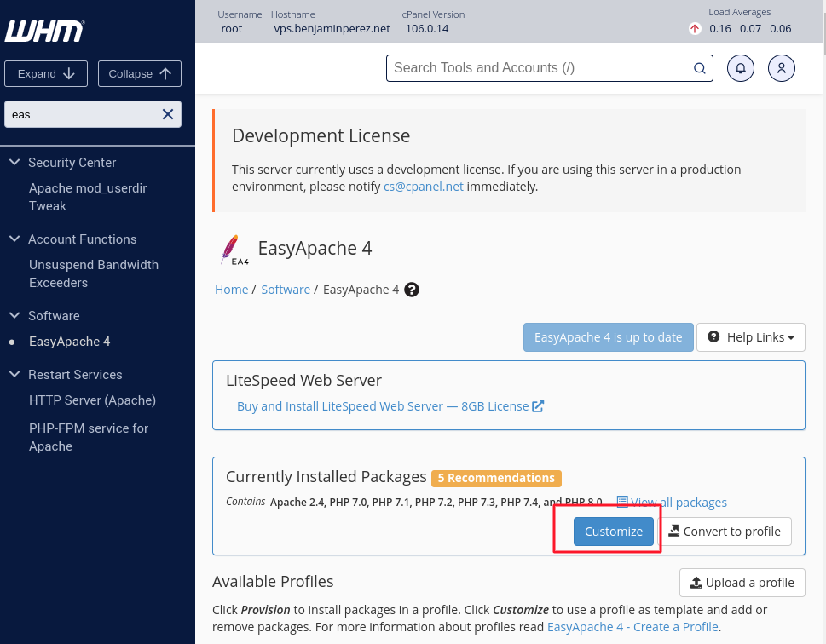The height and width of the screenshot is (644, 826).
Task: Select Apache mod_userdir Tweak menu item
Action: pos(88,197)
